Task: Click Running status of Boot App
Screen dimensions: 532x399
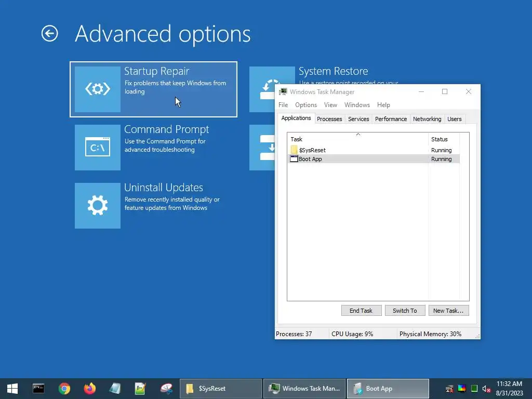Action: tap(441, 159)
